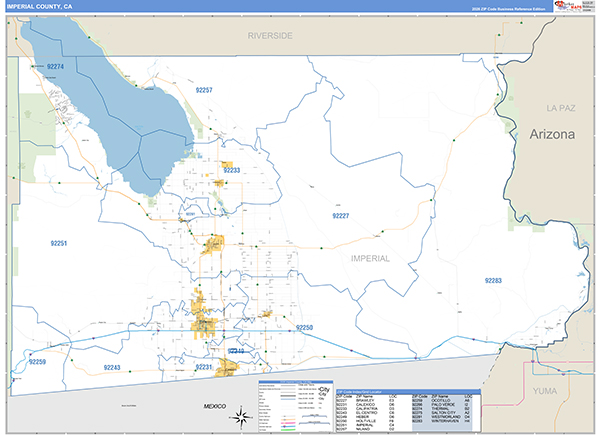The image size is (600, 435).
Task: Select ZIP code 92257 label
Action: (204, 90)
